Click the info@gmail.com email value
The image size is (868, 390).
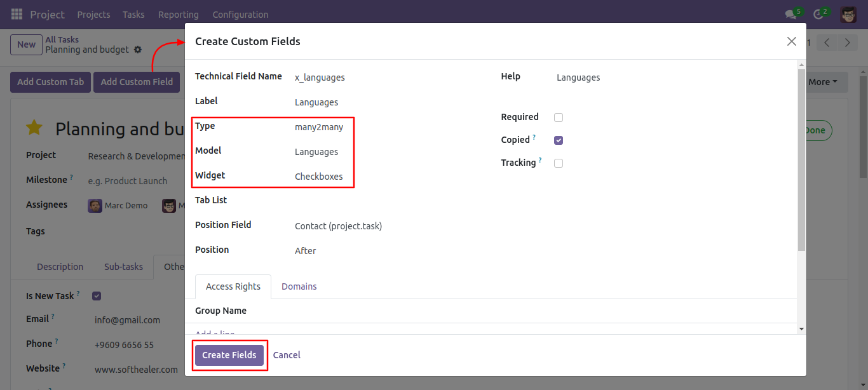click(x=127, y=320)
